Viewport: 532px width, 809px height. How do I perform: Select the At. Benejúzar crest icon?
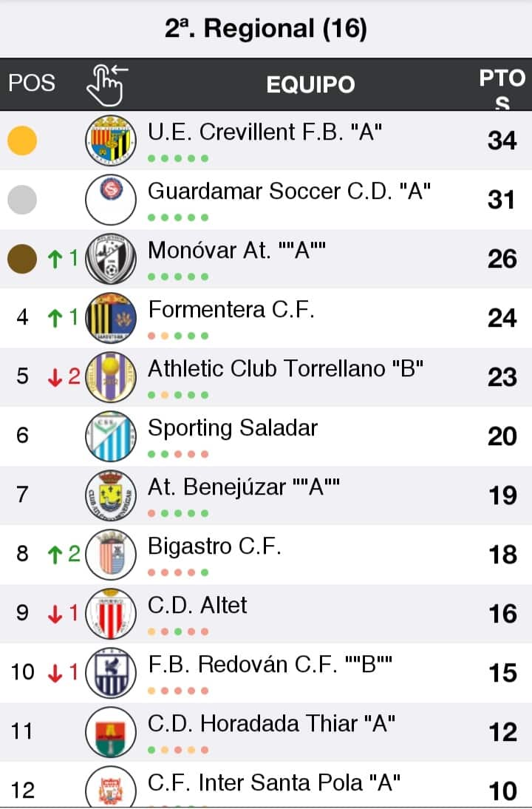pyautogui.click(x=111, y=495)
